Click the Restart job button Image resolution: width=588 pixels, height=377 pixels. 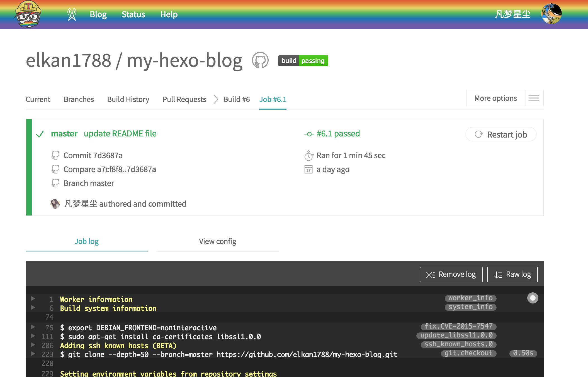point(501,134)
